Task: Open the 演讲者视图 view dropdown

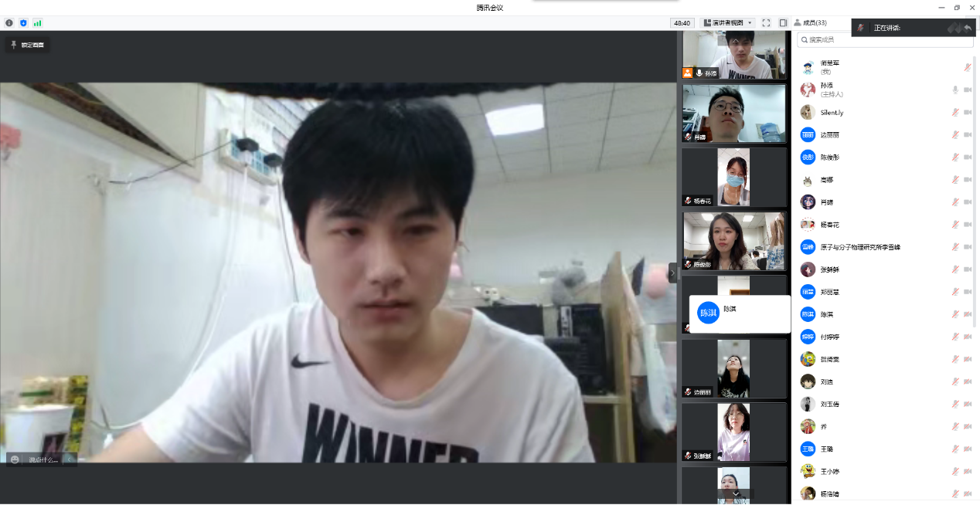Action: pyautogui.click(x=727, y=23)
